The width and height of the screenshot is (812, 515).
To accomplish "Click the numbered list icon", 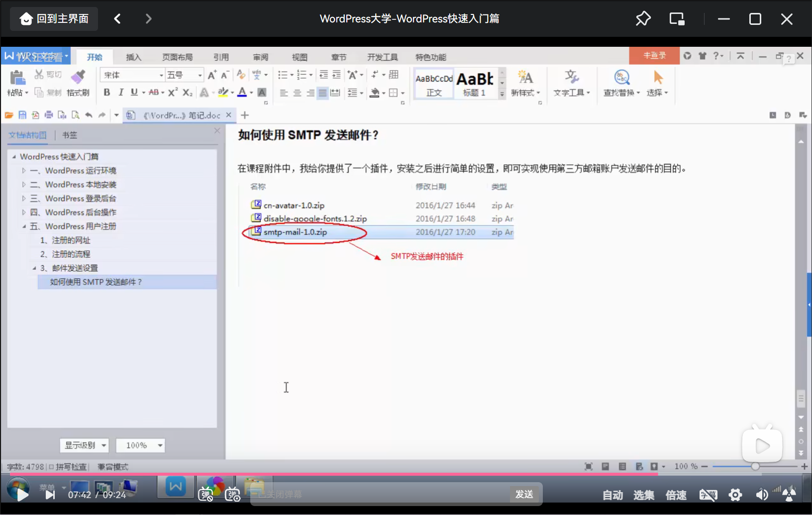I will click(x=302, y=75).
